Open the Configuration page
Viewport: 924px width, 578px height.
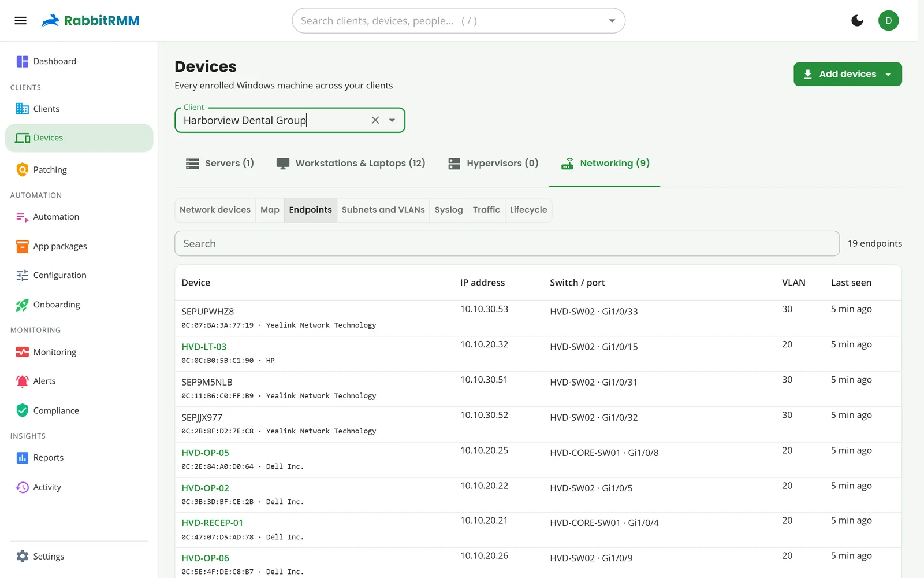[x=79, y=275]
